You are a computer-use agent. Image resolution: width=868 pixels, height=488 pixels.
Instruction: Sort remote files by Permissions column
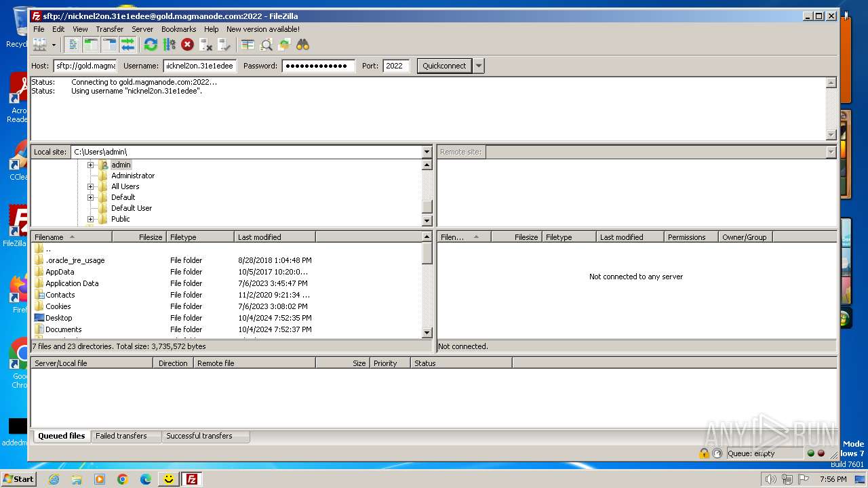(x=691, y=237)
